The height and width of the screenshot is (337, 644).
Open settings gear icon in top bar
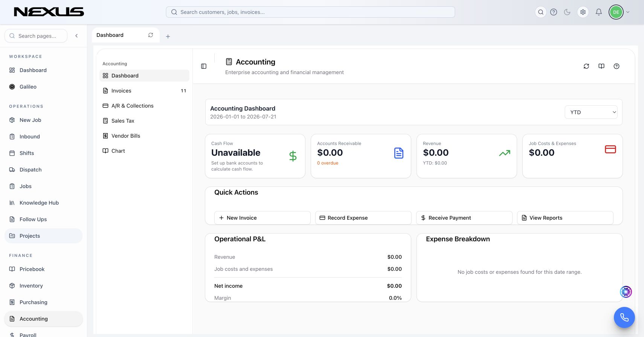[x=583, y=12]
